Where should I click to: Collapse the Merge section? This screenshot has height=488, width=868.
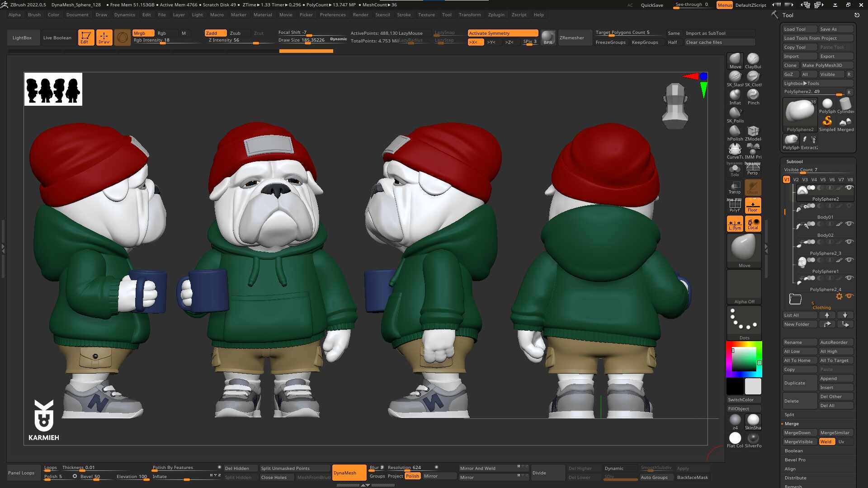pos(791,423)
